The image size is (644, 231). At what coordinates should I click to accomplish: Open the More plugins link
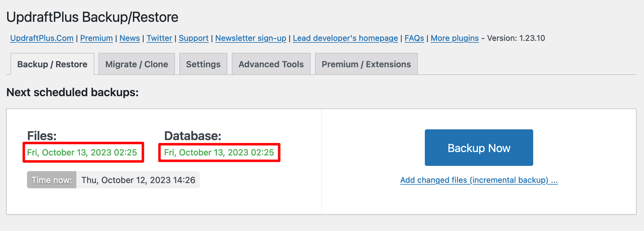tap(455, 38)
